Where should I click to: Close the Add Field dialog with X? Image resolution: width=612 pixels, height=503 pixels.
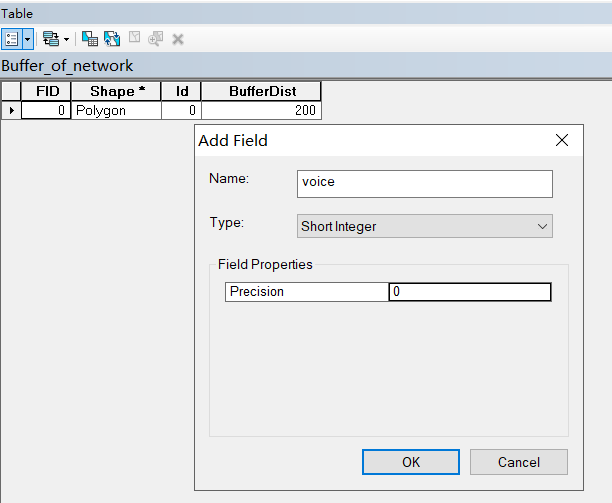[562, 140]
